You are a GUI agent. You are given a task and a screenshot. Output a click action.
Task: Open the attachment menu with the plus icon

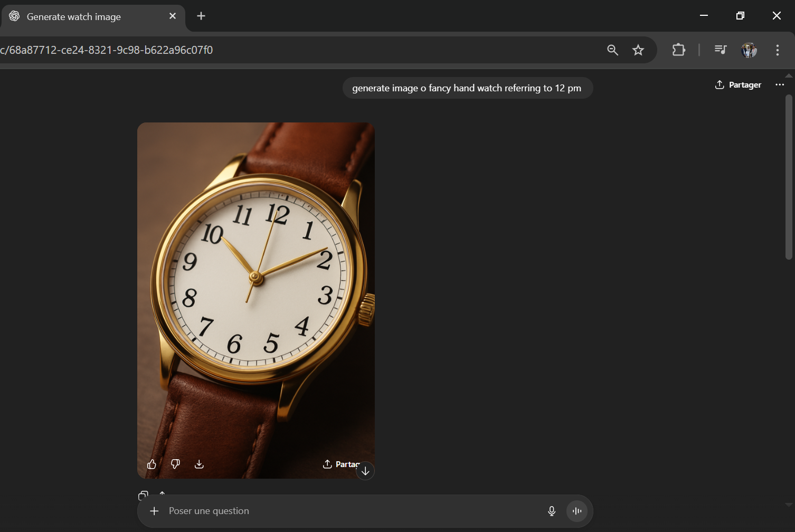(x=154, y=511)
